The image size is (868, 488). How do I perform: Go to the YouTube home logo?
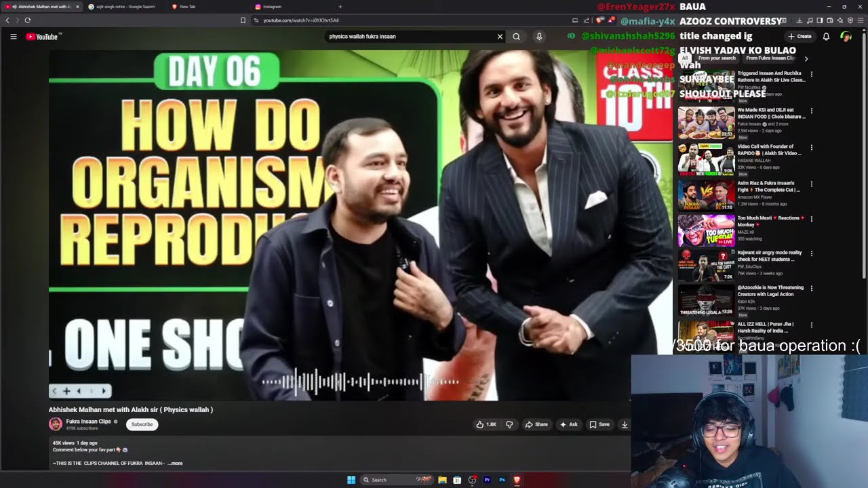pyautogui.click(x=42, y=37)
